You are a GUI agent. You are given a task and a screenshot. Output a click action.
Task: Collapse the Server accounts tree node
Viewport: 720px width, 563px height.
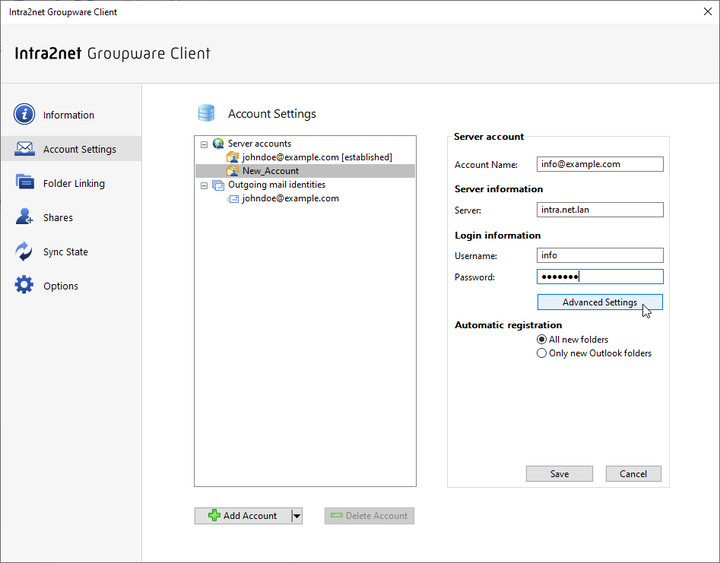click(x=204, y=144)
